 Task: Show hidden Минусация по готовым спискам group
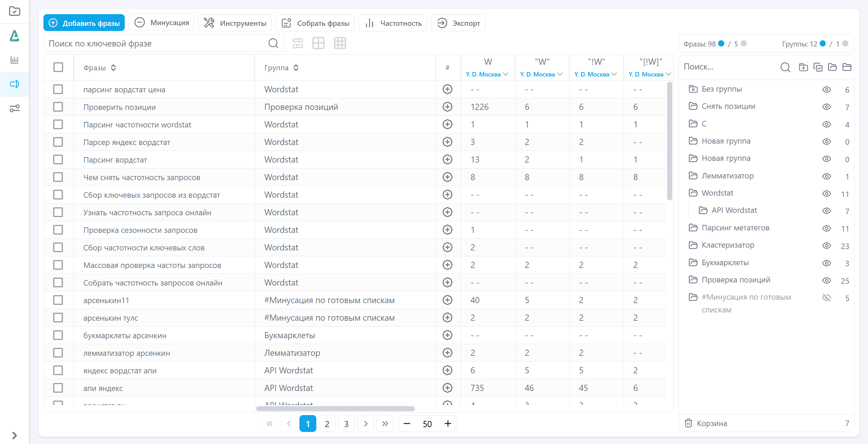coord(826,298)
